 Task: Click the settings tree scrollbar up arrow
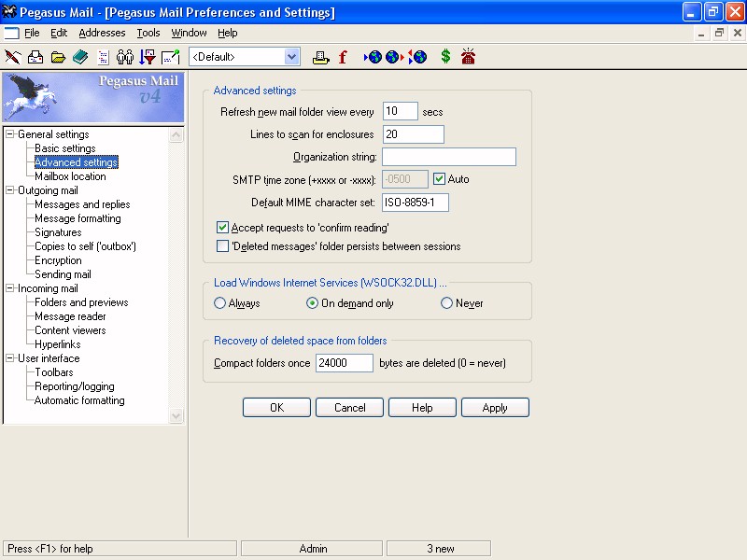click(176, 135)
